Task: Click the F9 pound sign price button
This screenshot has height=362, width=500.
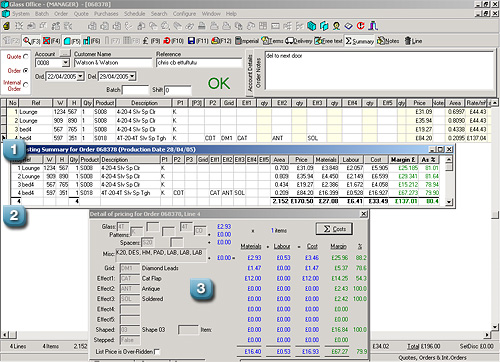Action: click(x=151, y=41)
